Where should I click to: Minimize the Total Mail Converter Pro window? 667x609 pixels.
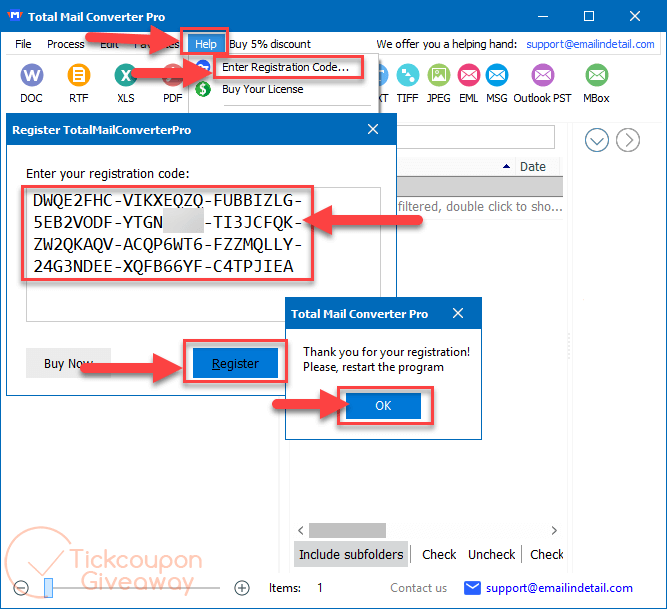click(x=542, y=16)
